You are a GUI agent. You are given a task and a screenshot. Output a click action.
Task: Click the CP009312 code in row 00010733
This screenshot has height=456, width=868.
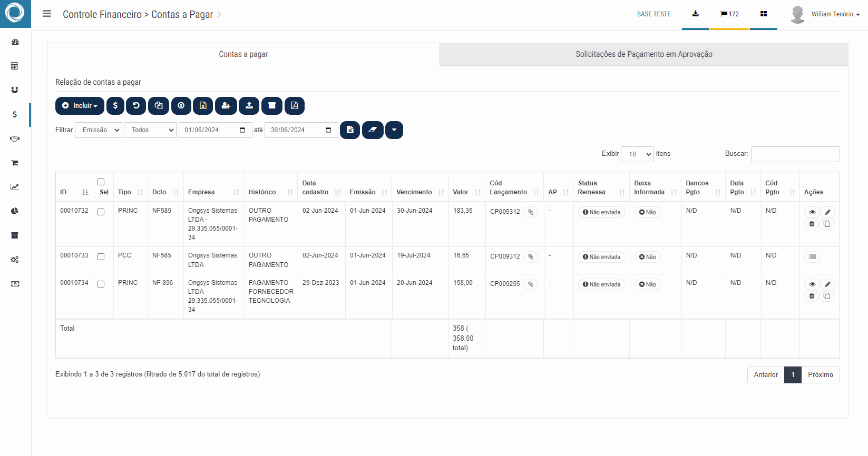coord(505,256)
